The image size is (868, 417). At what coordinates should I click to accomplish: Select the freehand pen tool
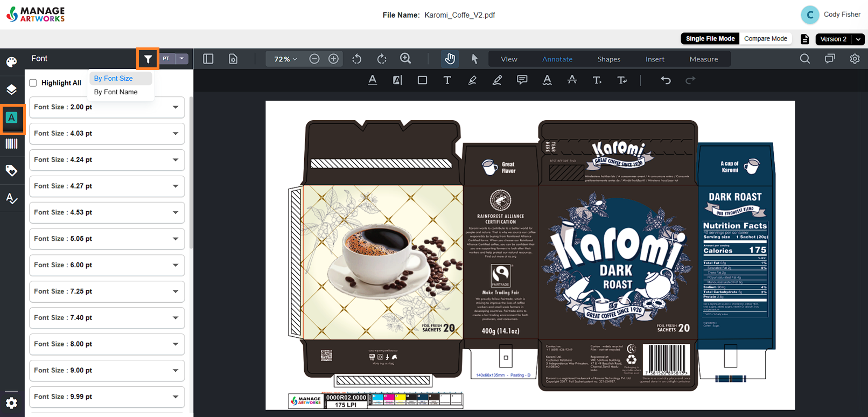(497, 80)
